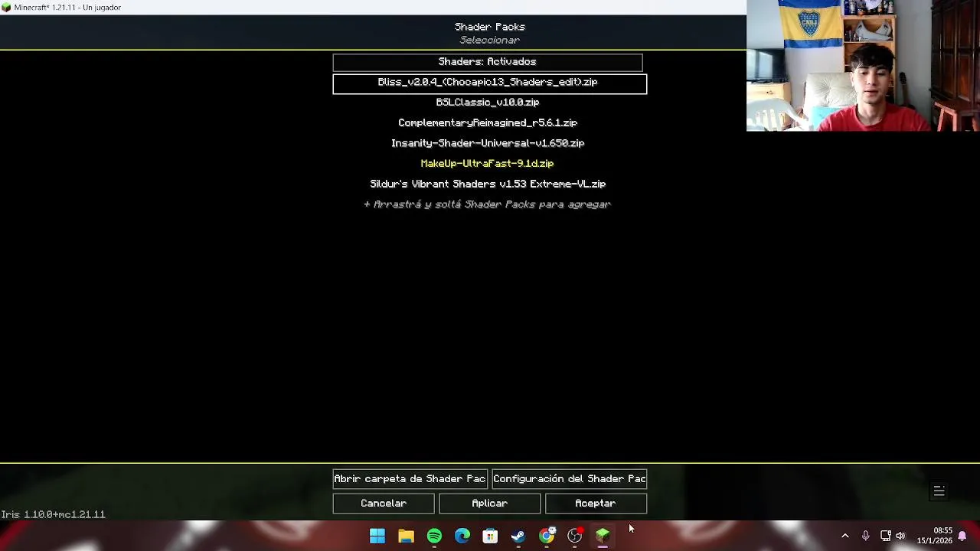The height and width of the screenshot is (551, 980).
Task: Toggle the Shaders: Activados button
Action: [488, 62]
